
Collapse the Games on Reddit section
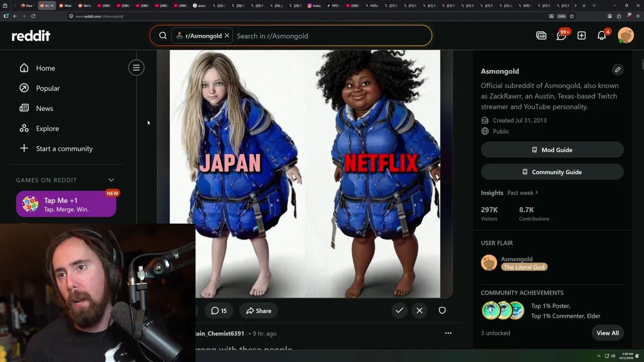(x=111, y=180)
